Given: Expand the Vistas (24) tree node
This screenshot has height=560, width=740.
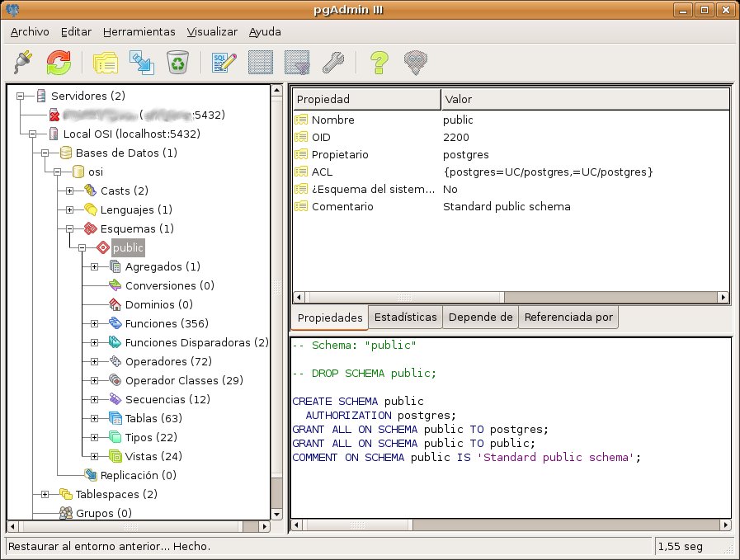Looking at the screenshot, I should pos(94,456).
